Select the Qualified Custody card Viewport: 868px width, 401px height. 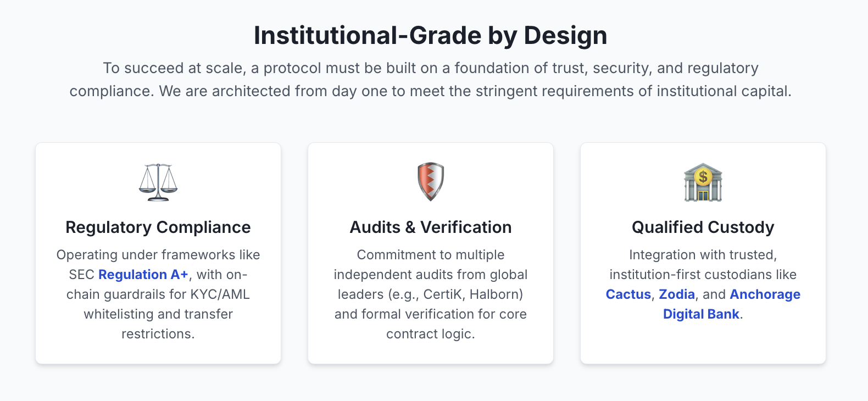coord(703,253)
